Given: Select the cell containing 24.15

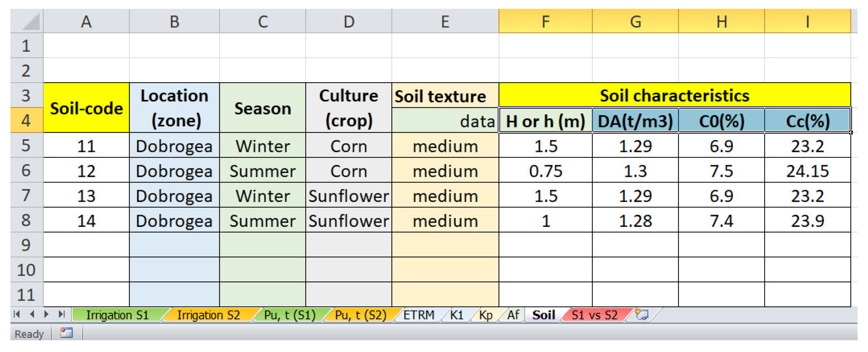Looking at the screenshot, I should point(807,170).
